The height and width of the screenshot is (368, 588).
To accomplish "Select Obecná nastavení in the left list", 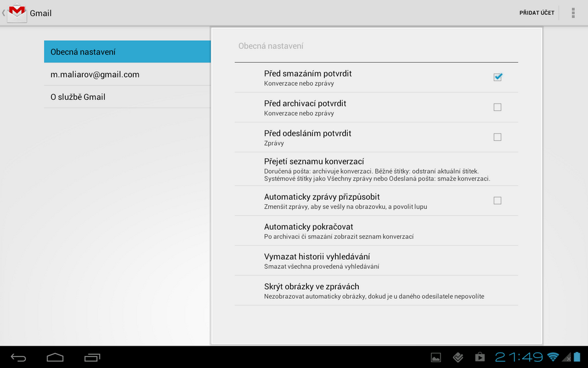I will click(x=127, y=52).
